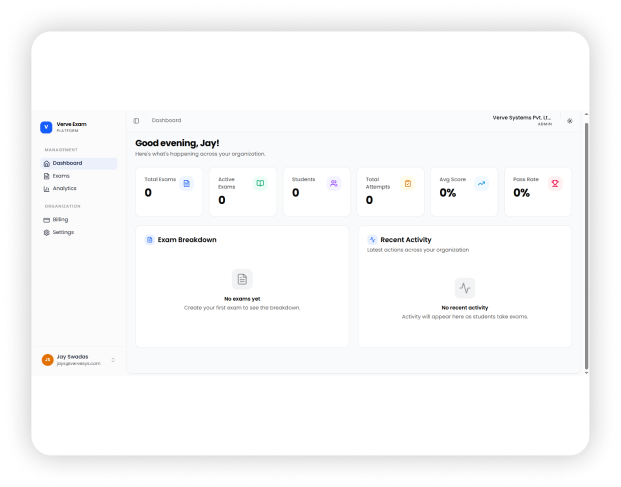Image resolution: width=621 pixels, height=487 pixels.
Task: Open the Verve Systems organization switcher
Action: tap(522, 120)
